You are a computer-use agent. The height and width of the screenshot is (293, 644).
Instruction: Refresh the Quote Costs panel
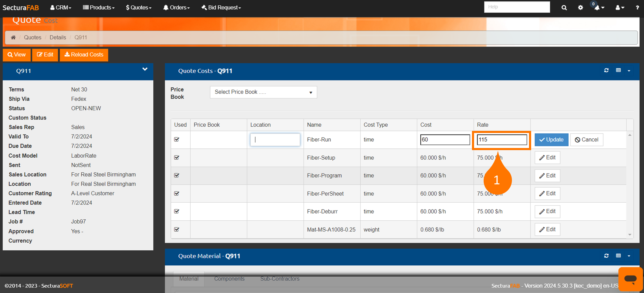tap(606, 71)
